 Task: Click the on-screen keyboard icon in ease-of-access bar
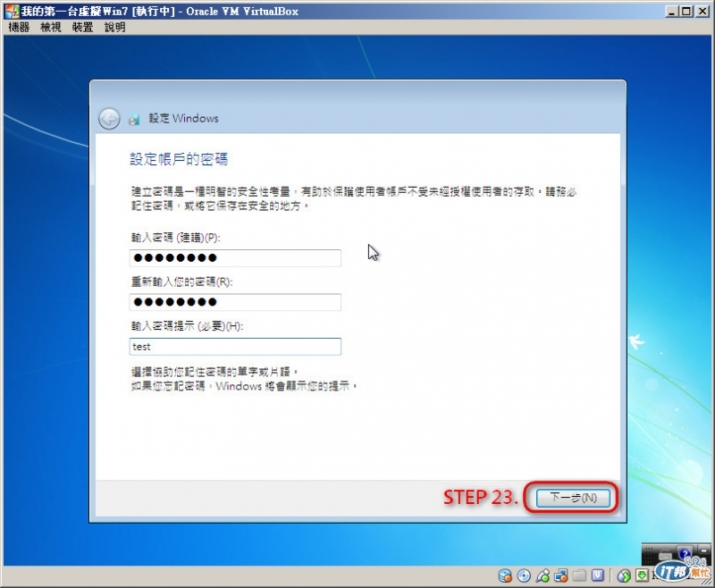tap(665, 556)
